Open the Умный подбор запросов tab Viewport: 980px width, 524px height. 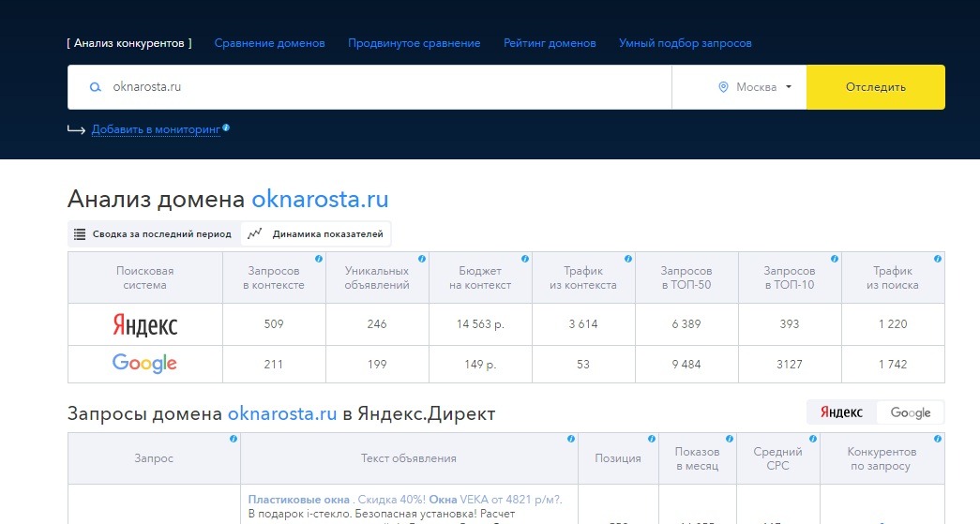(685, 43)
